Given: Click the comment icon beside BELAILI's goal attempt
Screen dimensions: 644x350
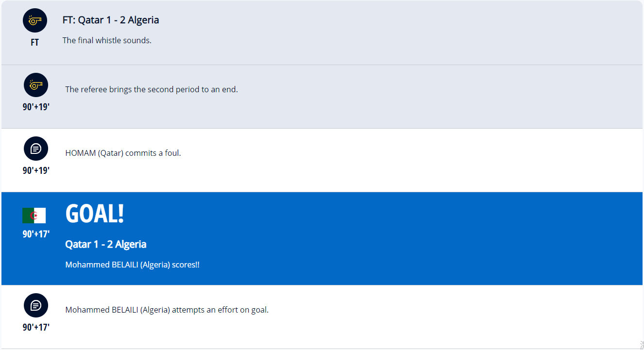Looking at the screenshot, I should click(36, 305).
